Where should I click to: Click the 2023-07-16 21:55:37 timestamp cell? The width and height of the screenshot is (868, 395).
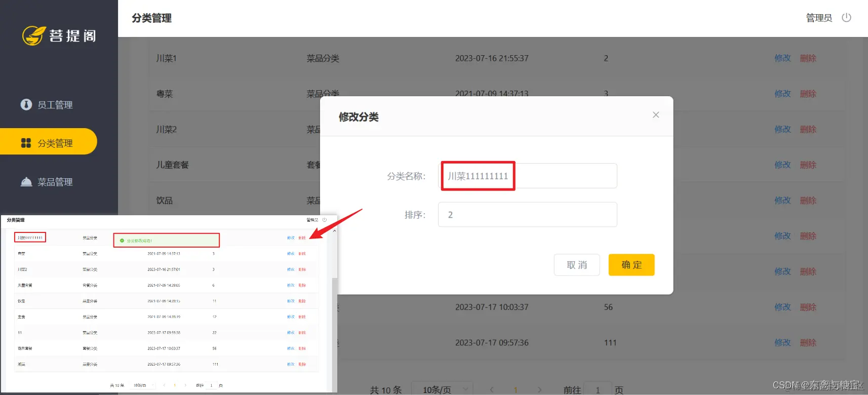[x=492, y=58]
